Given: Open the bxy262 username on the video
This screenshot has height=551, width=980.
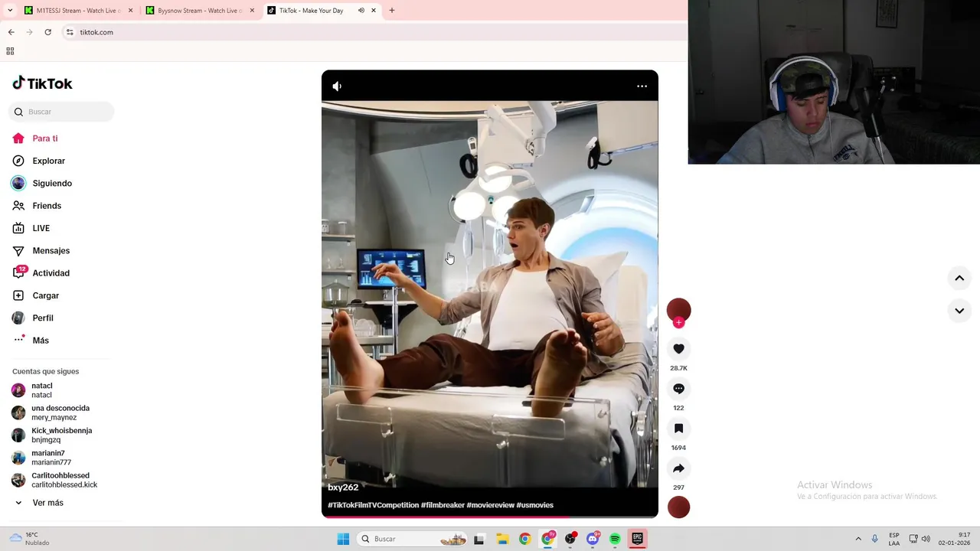Looking at the screenshot, I should coord(343,487).
